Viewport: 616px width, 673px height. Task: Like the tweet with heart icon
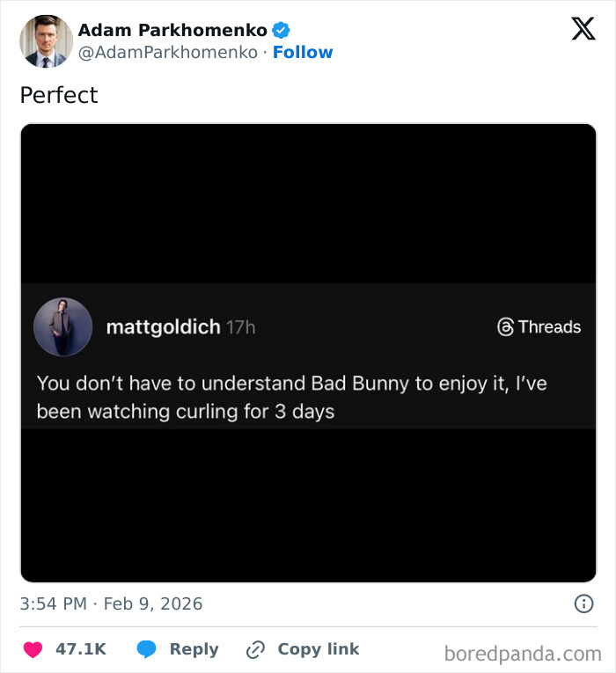pos(33,649)
